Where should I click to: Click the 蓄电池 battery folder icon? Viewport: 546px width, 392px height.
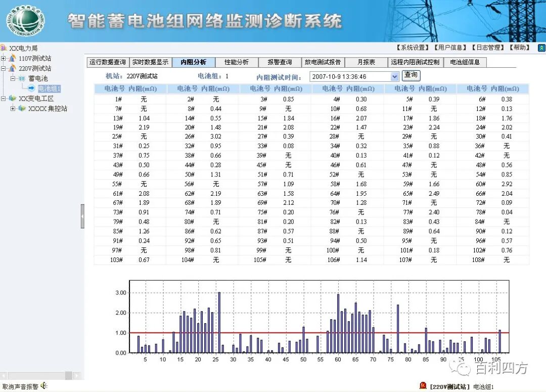[22, 78]
